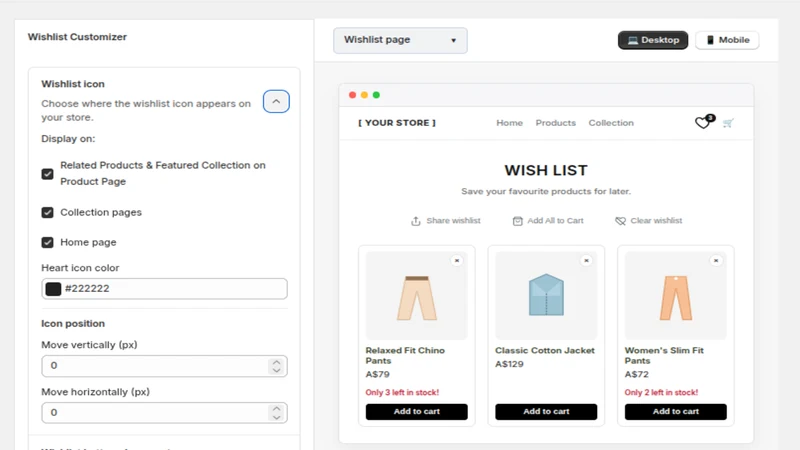Click the heart wishlist icon in store header
The height and width of the screenshot is (450, 800).
pos(704,122)
